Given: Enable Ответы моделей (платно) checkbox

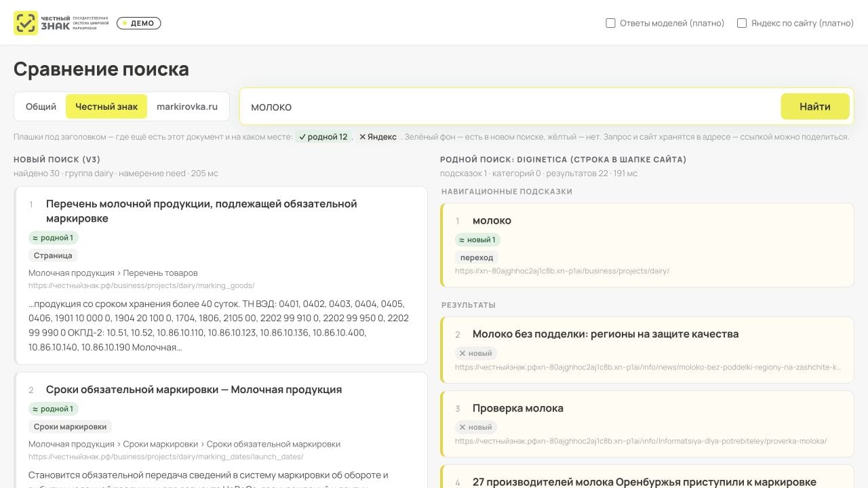Looking at the screenshot, I should point(610,23).
